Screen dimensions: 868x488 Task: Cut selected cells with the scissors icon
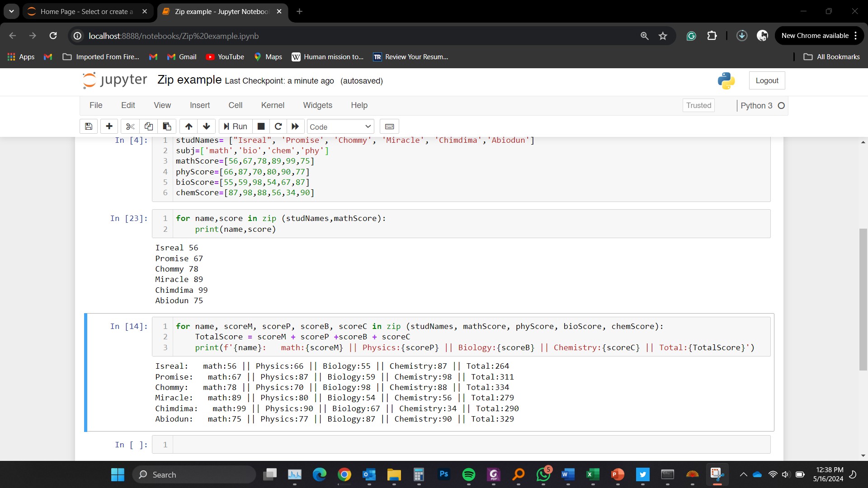(130, 127)
